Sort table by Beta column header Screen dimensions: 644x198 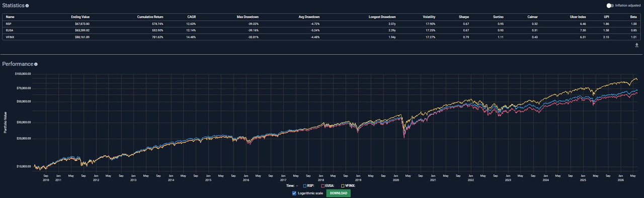point(634,17)
